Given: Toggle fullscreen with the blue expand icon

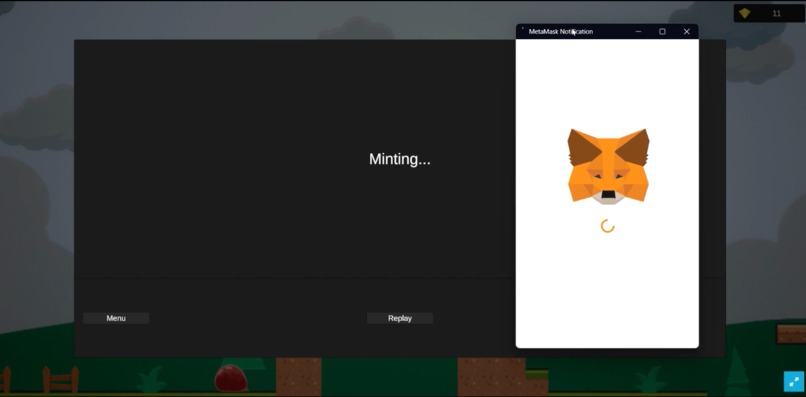Looking at the screenshot, I should coord(794,381).
